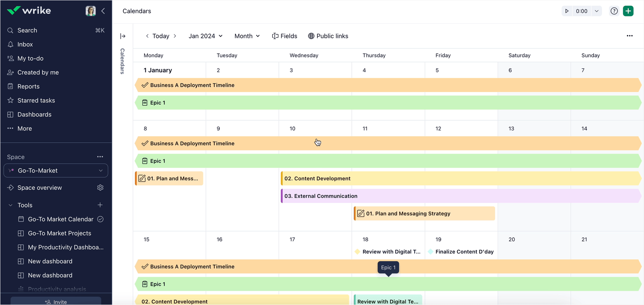644x305 pixels.
Task: Open the Go-To-Market space dropdown
Action: click(56, 170)
